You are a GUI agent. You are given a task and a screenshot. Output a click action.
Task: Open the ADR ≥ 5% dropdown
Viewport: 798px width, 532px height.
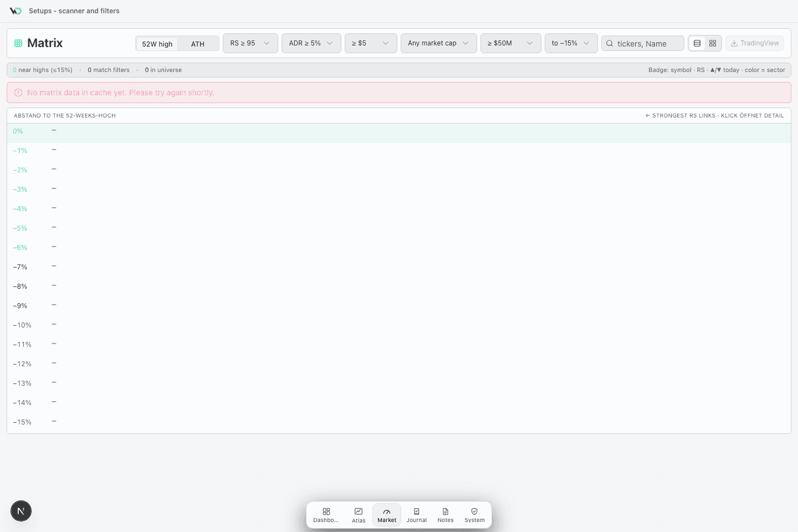tap(311, 43)
